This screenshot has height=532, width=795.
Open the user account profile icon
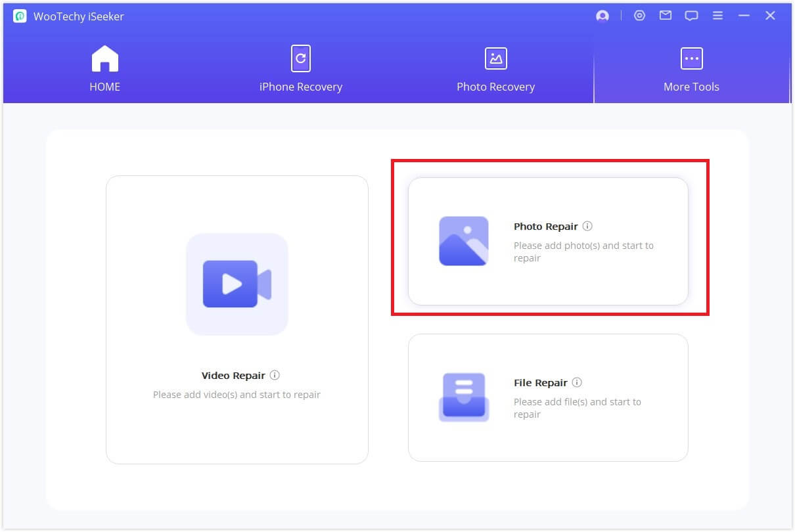[x=602, y=16]
